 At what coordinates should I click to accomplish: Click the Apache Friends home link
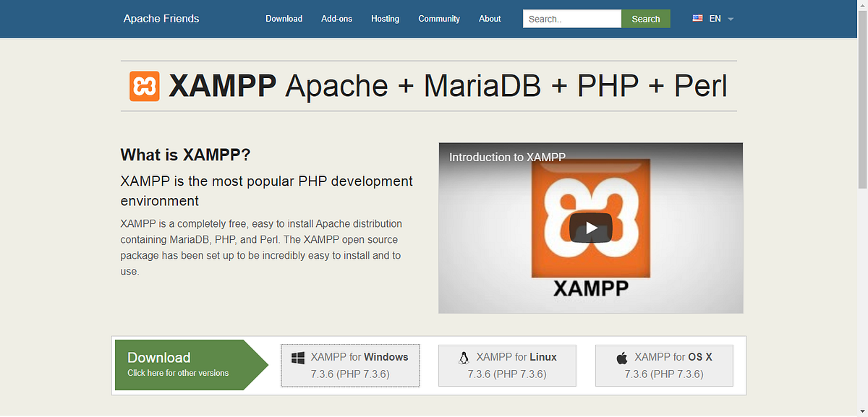pos(161,18)
